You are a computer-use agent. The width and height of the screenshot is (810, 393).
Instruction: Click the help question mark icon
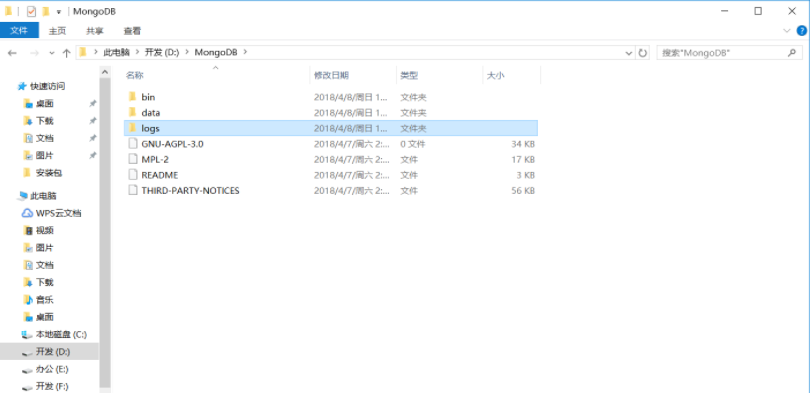[801, 31]
